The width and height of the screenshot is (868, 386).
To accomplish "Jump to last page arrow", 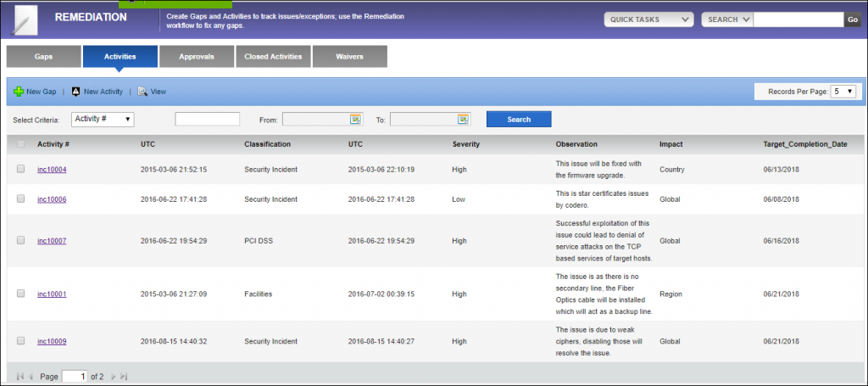I will tap(124, 376).
